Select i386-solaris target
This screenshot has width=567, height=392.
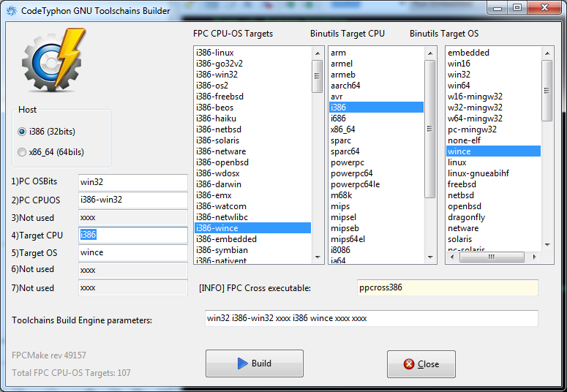252,140
